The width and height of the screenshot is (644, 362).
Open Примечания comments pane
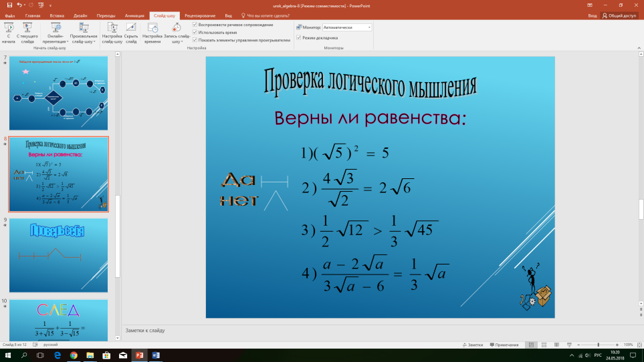(x=504, y=345)
